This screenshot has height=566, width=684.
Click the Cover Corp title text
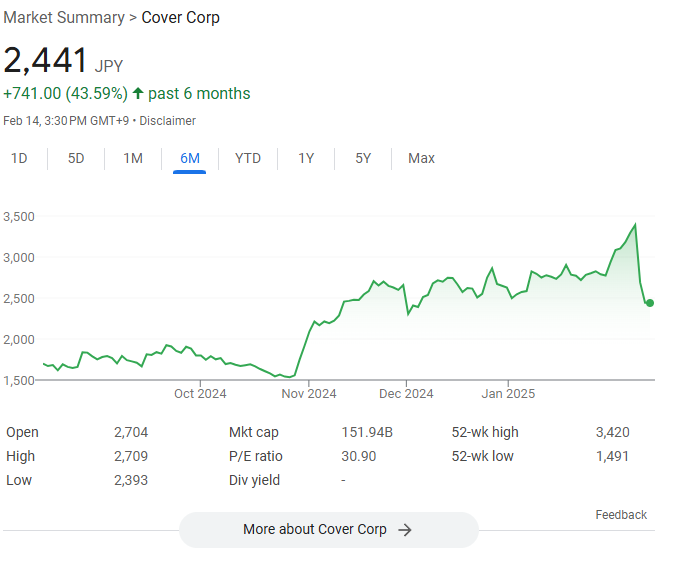[181, 18]
